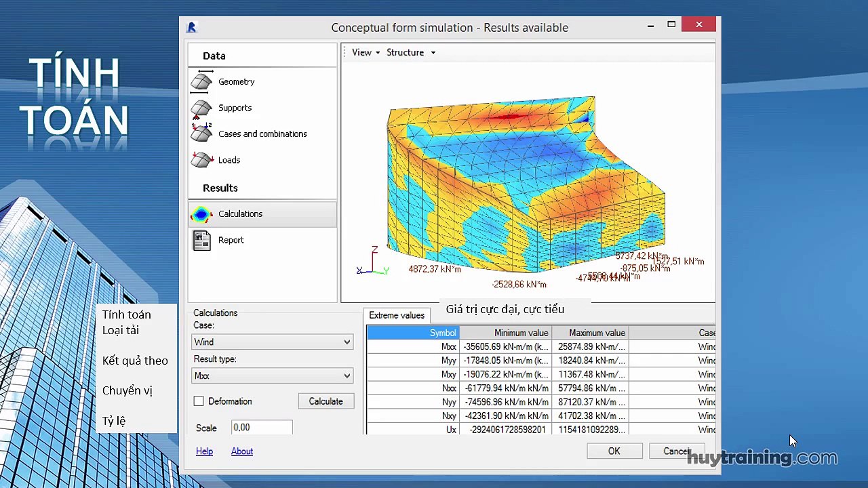Open the Result type dropdown showing Mxx
Viewport: 868px width, 488px height.
[x=273, y=375]
